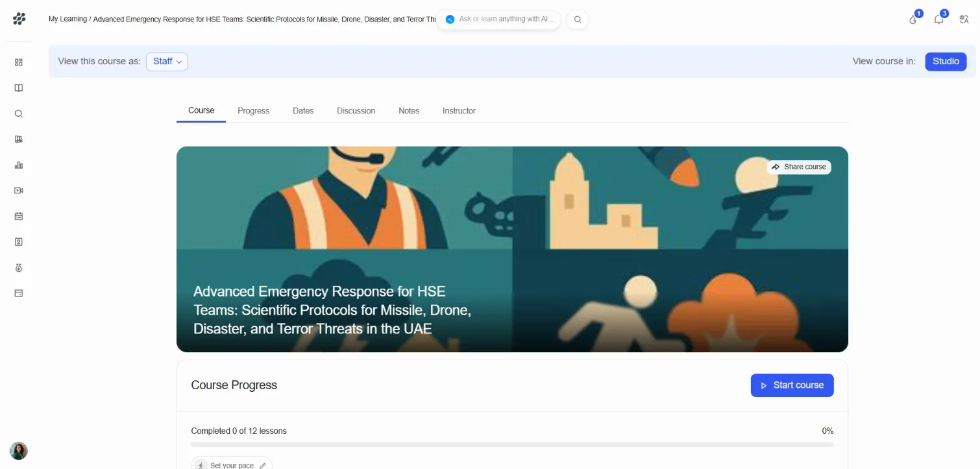
Task: Open the bar chart analytics icon in sidebar
Action: [x=19, y=165]
